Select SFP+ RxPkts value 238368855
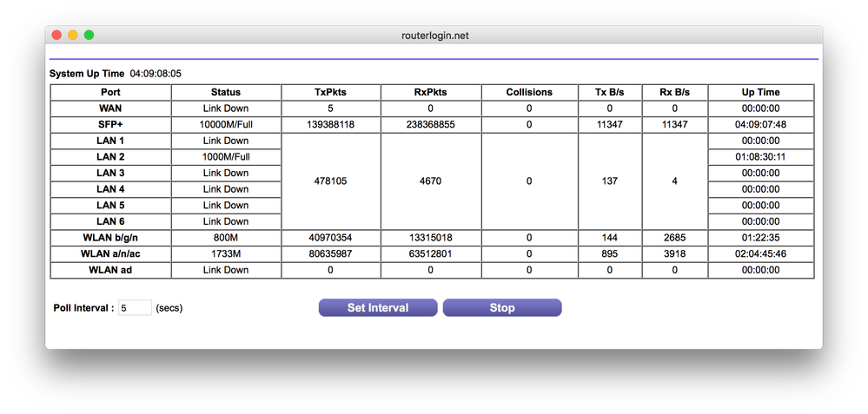 point(431,124)
